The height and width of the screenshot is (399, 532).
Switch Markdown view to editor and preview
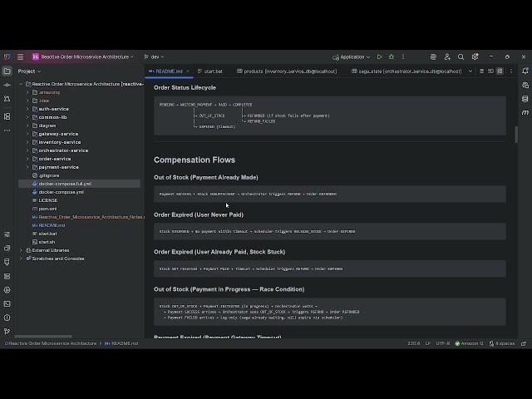[x=490, y=71]
